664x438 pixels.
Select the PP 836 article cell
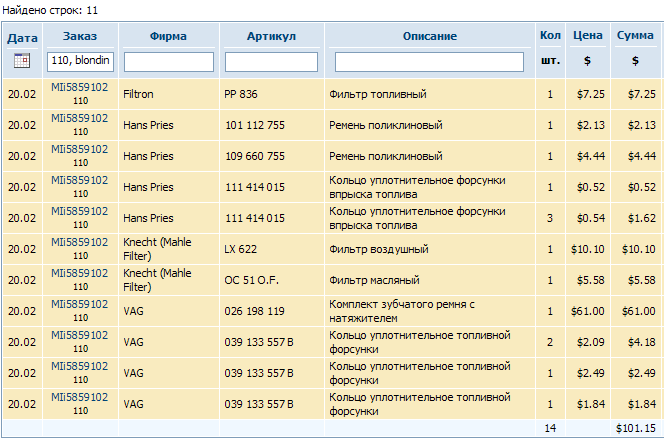point(242,95)
